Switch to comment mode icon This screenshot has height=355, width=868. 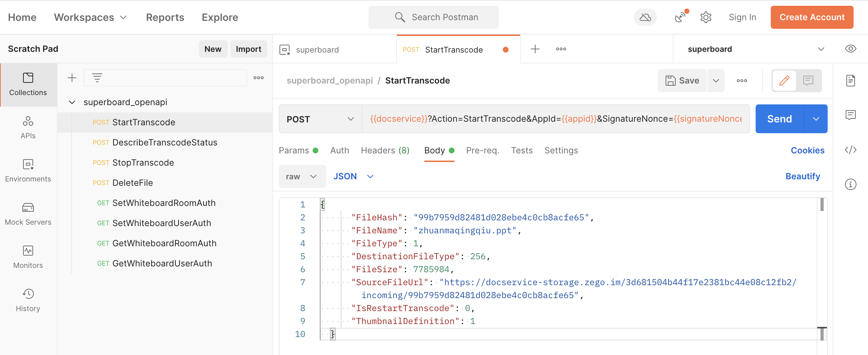pos(808,81)
